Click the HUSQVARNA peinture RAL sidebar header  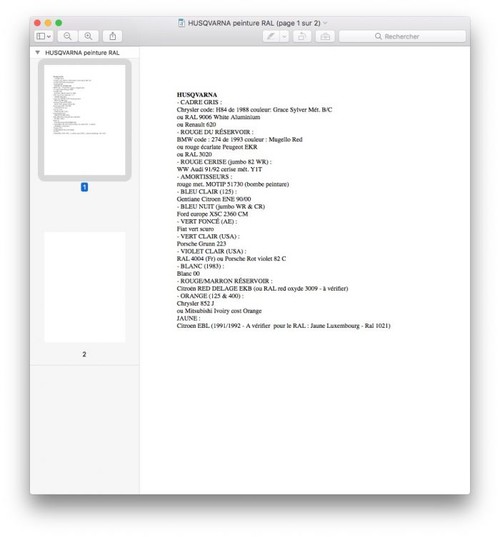(x=82, y=53)
